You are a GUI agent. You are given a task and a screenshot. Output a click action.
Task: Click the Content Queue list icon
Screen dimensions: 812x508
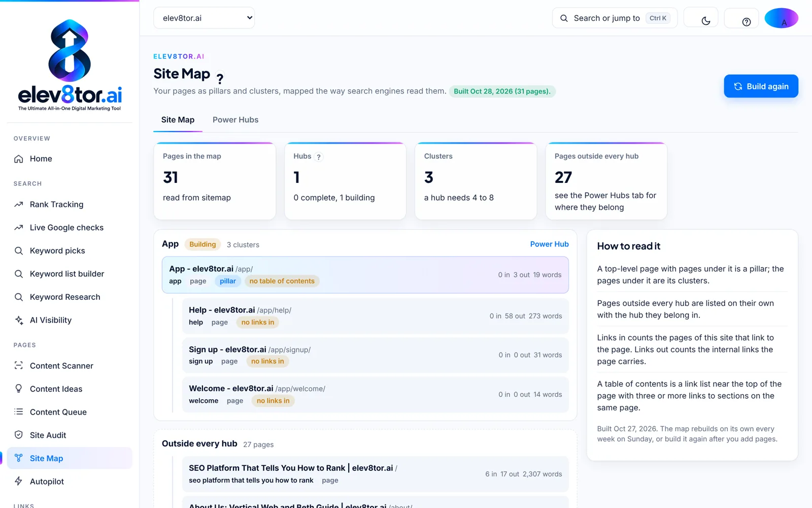coord(19,412)
